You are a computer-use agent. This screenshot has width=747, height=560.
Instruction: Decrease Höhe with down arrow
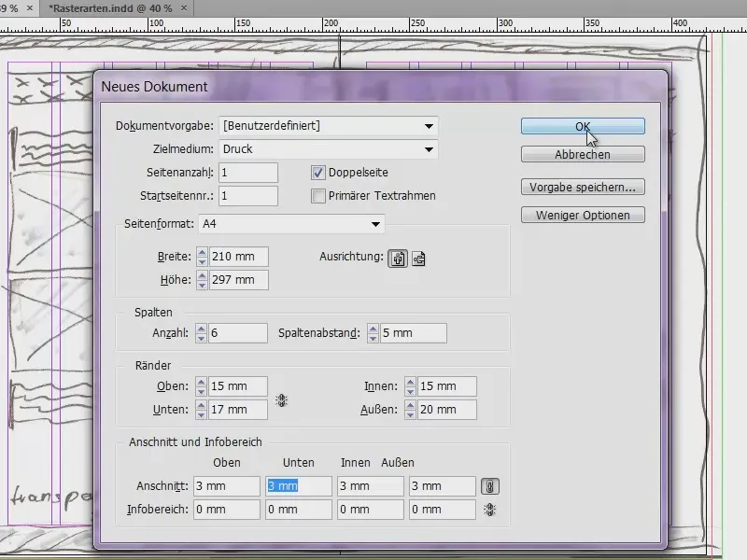(202, 285)
